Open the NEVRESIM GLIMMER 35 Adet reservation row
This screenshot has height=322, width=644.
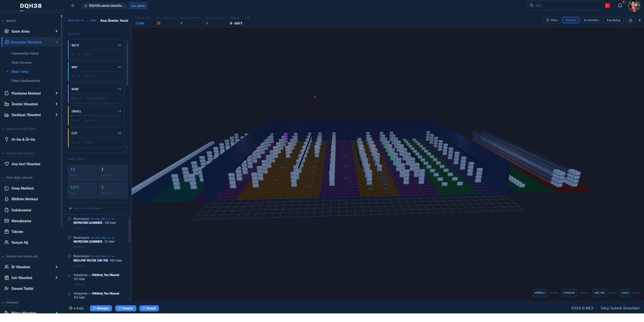98,241
